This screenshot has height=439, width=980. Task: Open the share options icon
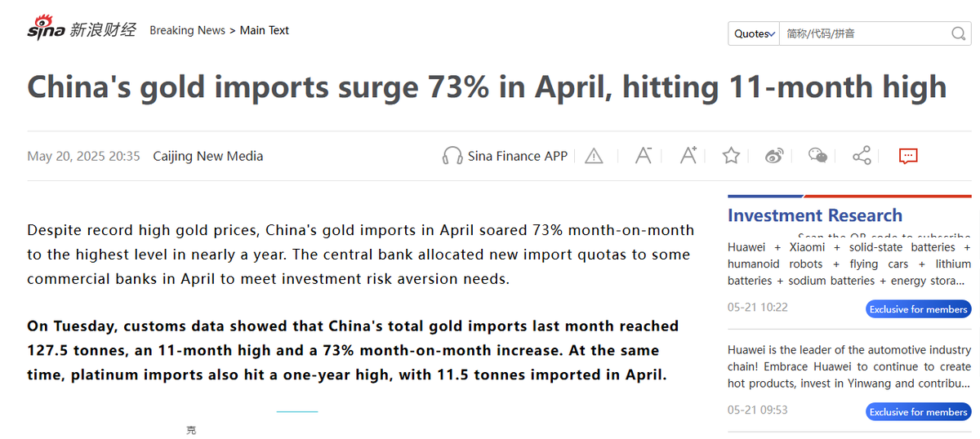tap(862, 155)
